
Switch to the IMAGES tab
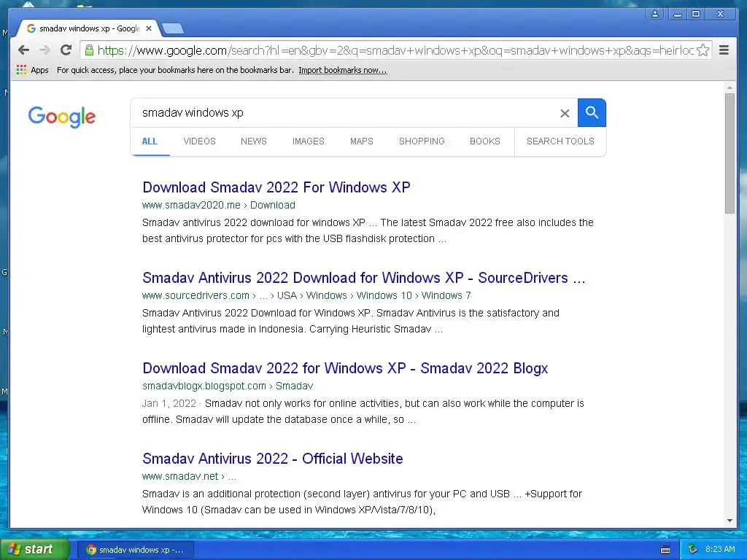pos(309,141)
